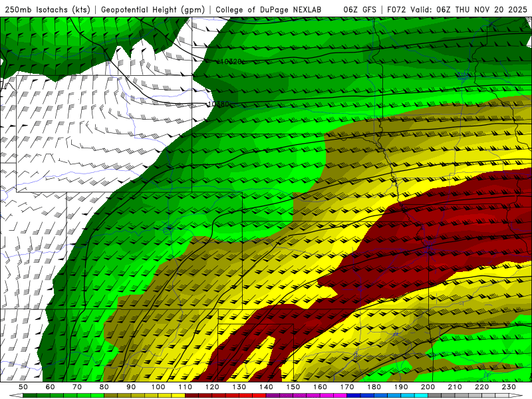Click the legend value 140
532x399 pixels.
(x=266, y=387)
